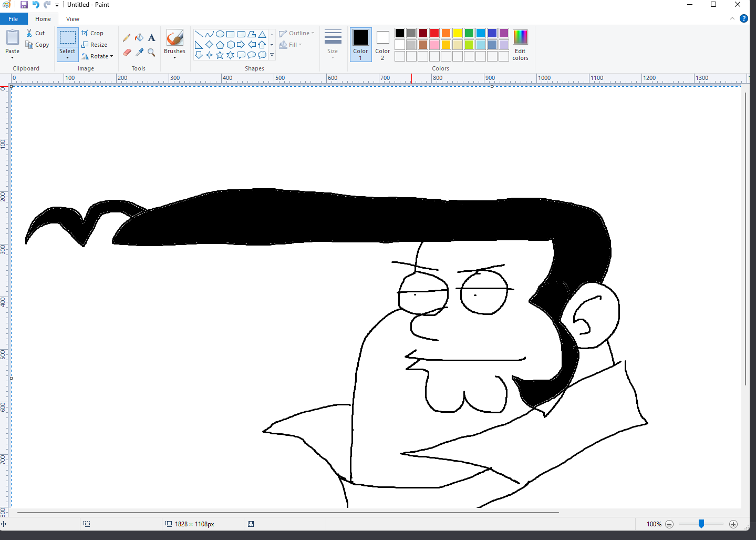Open Customize Quick Access Toolbar dropdown
The height and width of the screenshot is (540, 756).
pyautogui.click(x=57, y=5)
